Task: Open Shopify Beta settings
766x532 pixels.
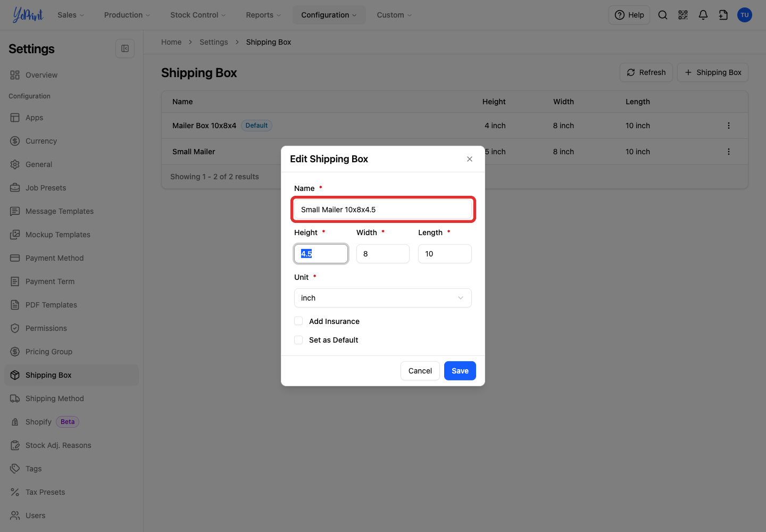Action: pyautogui.click(x=72, y=422)
